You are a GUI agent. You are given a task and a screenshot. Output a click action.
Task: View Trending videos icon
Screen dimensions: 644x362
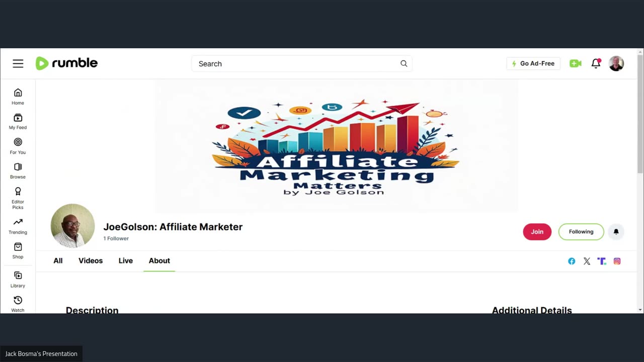(18, 226)
